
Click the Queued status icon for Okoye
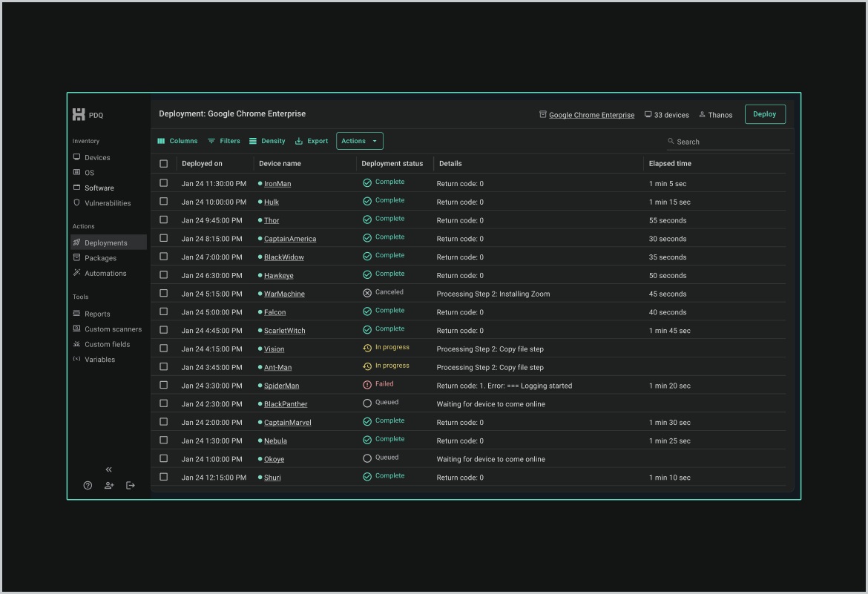[367, 459]
